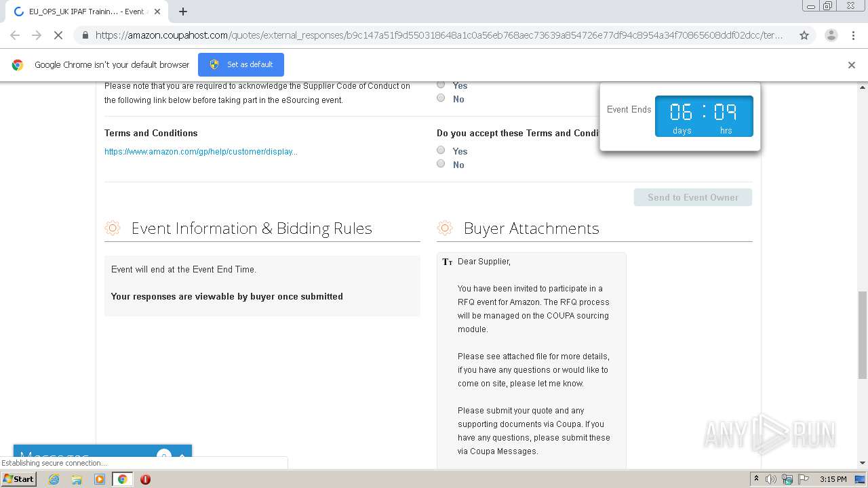This screenshot has width=868, height=488.
Task: Open the Windows Start menu
Action: click(18, 479)
